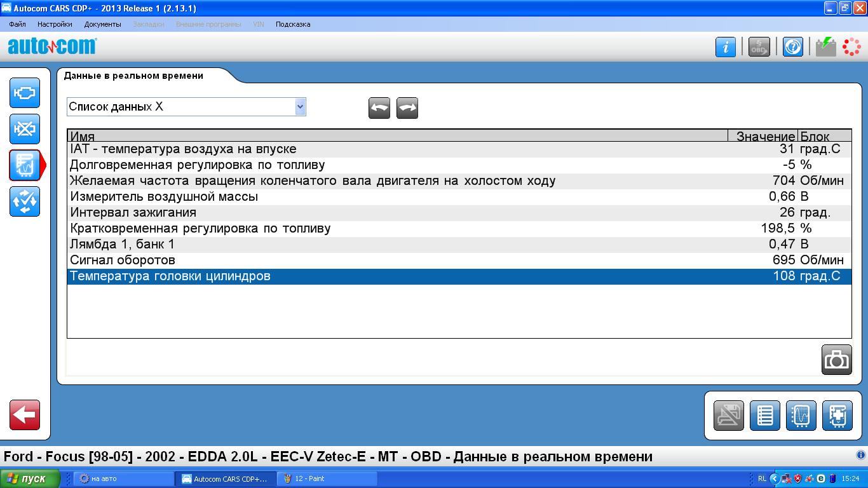Select the 'Данные в реальном времени' tab
Screen dimensions: 868x488
pos(134,76)
